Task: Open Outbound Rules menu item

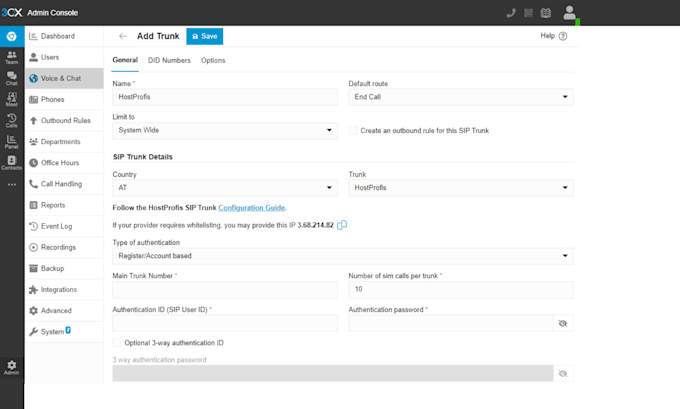Action: pos(64,121)
